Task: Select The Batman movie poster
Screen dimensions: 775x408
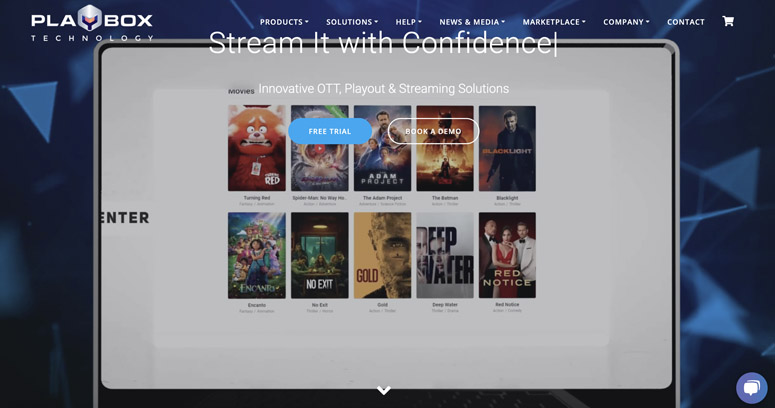Action: point(445,148)
